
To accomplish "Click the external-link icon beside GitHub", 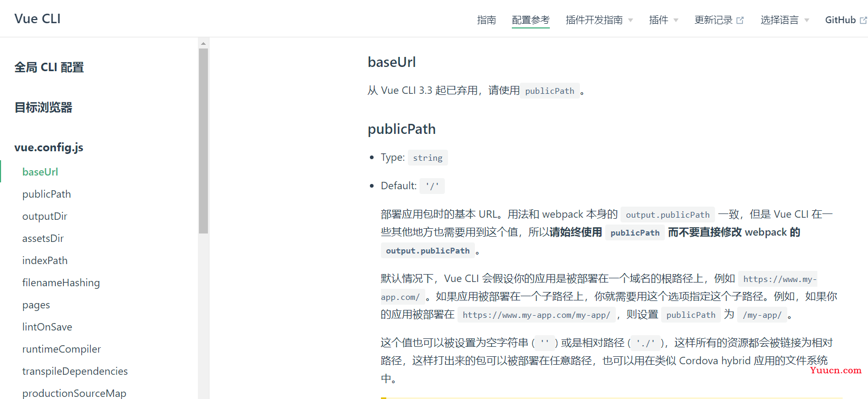I will [x=863, y=21].
